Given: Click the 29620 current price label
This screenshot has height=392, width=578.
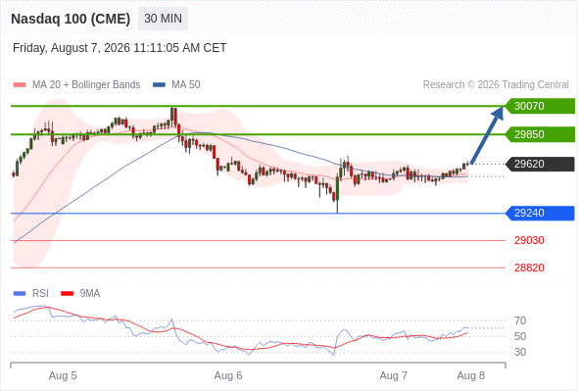Looking at the screenshot, I should [540, 164].
